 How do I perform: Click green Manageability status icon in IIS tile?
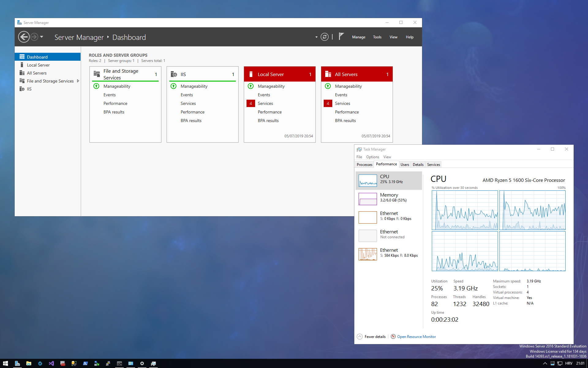pyautogui.click(x=174, y=86)
